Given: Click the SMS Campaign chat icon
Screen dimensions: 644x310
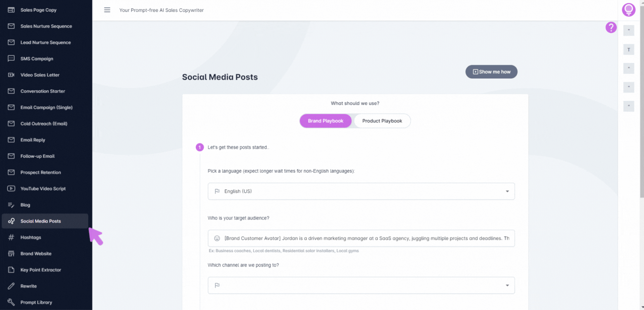Looking at the screenshot, I should tap(11, 58).
